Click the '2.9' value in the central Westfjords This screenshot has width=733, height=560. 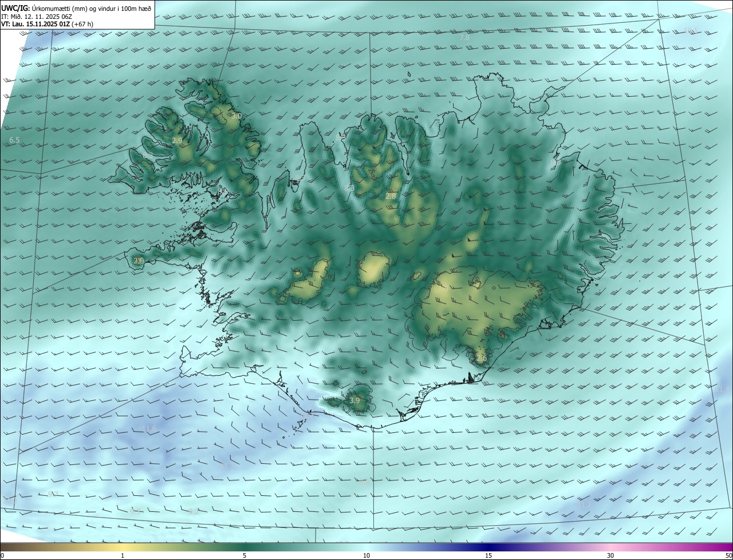pyautogui.click(x=177, y=140)
